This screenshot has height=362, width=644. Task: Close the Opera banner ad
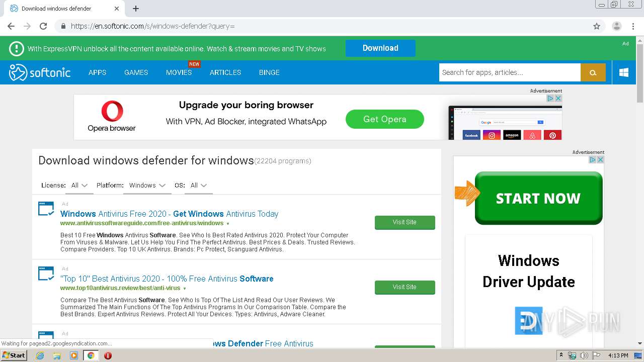(x=558, y=98)
